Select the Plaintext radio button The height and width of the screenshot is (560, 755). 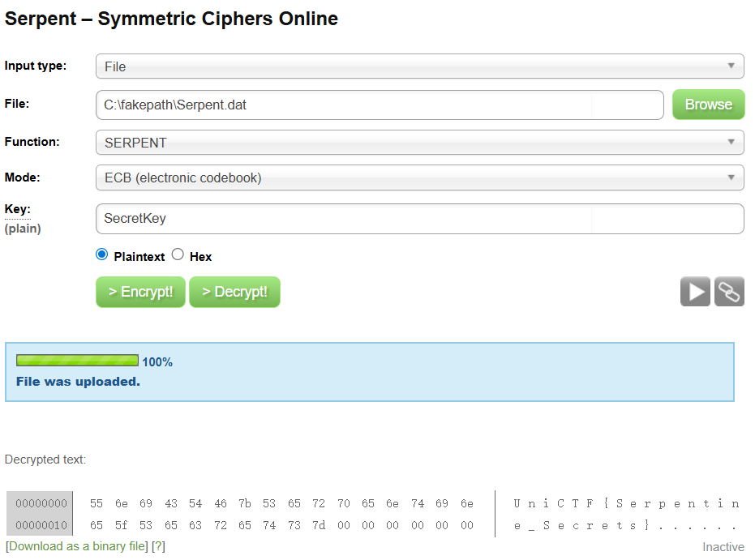pos(101,254)
